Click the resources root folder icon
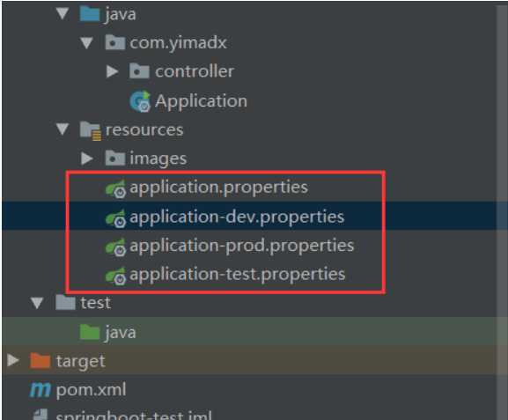The image size is (508, 420). click(x=91, y=130)
